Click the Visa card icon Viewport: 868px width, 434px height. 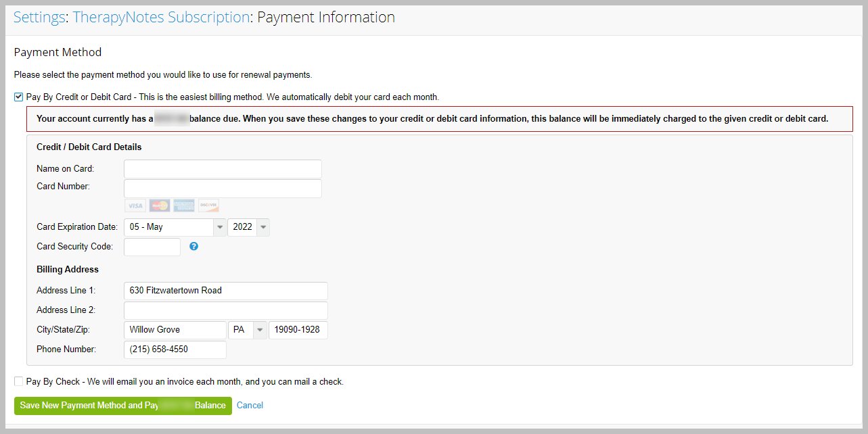coord(135,206)
